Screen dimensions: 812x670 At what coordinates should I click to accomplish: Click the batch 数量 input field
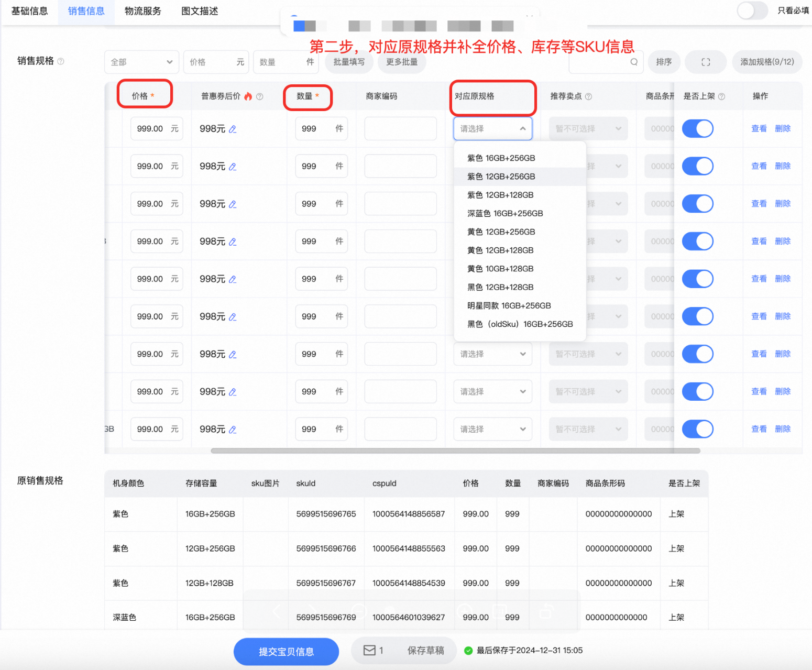tap(286, 62)
